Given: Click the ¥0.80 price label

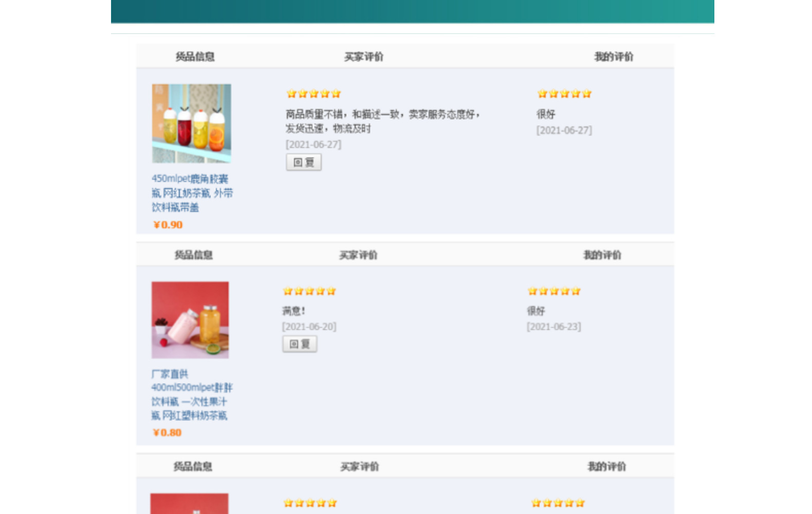Looking at the screenshot, I should tap(167, 432).
